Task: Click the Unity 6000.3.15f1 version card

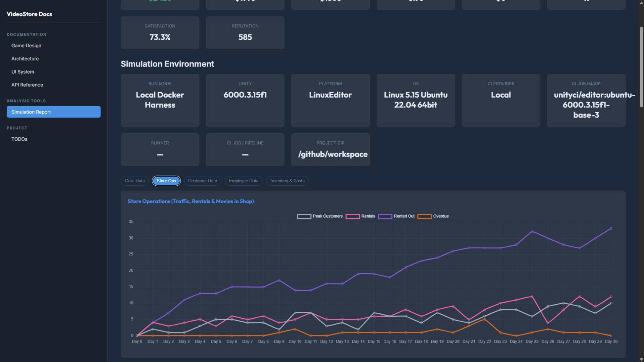Action: pyautogui.click(x=245, y=100)
